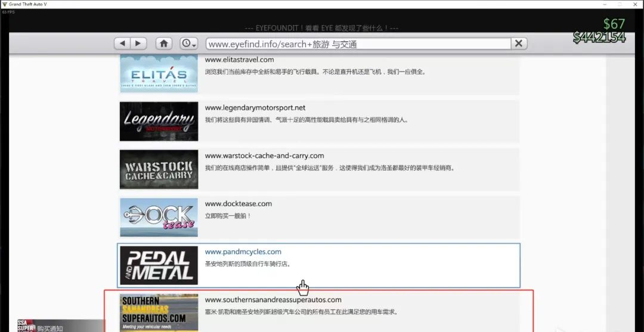Go forward with the browser forward arrow
The image size is (644, 332).
[138, 43]
